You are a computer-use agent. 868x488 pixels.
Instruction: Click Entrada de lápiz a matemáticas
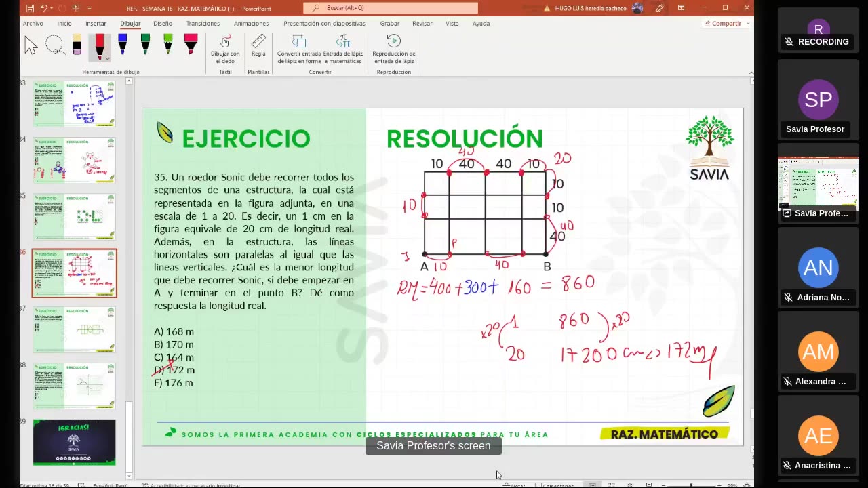[342, 49]
